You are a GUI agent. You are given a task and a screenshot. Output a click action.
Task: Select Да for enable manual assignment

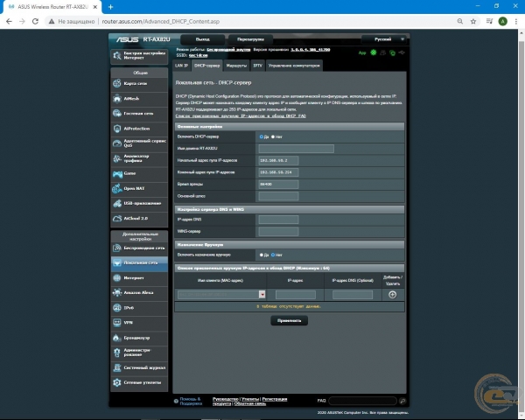[x=261, y=255]
